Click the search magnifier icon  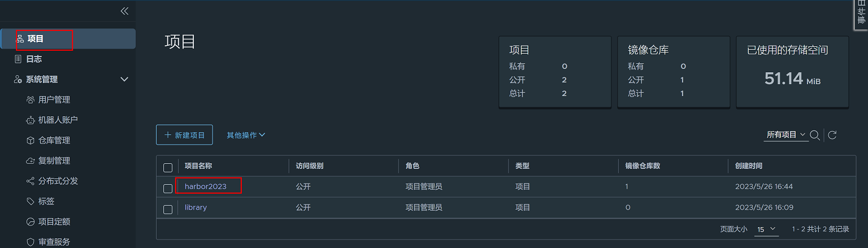pyautogui.click(x=815, y=135)
